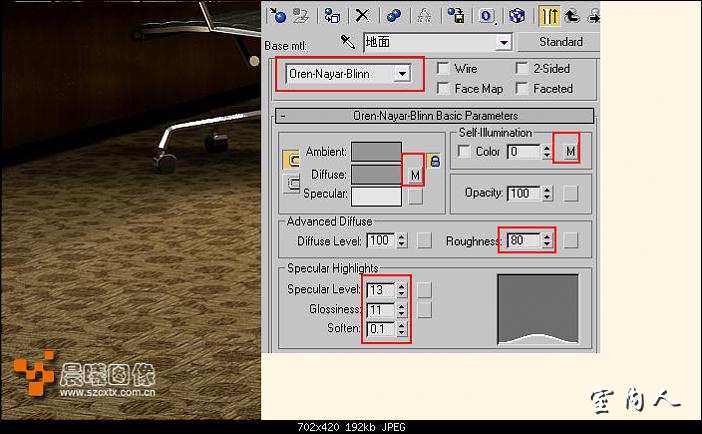The height and width of the screenshot is (434, 702).
Task: Click the Diffuse Level value field
Action: click(381, 241)
